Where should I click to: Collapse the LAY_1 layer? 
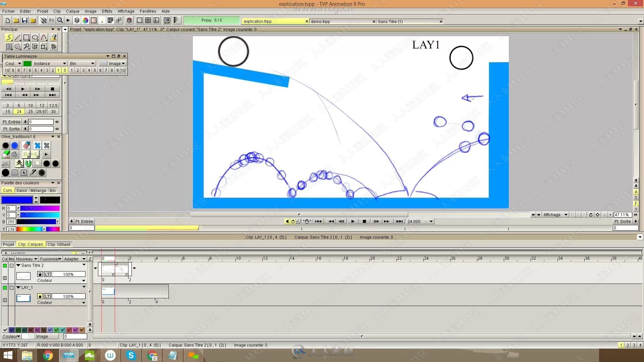tap(18, 287)
